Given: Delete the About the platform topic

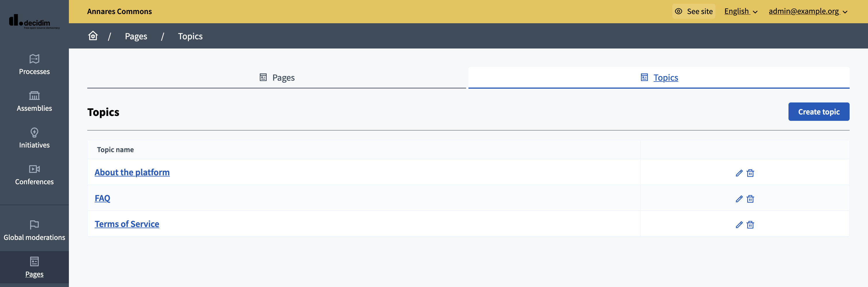Looking at the screenshot, I should pos(751,173).
